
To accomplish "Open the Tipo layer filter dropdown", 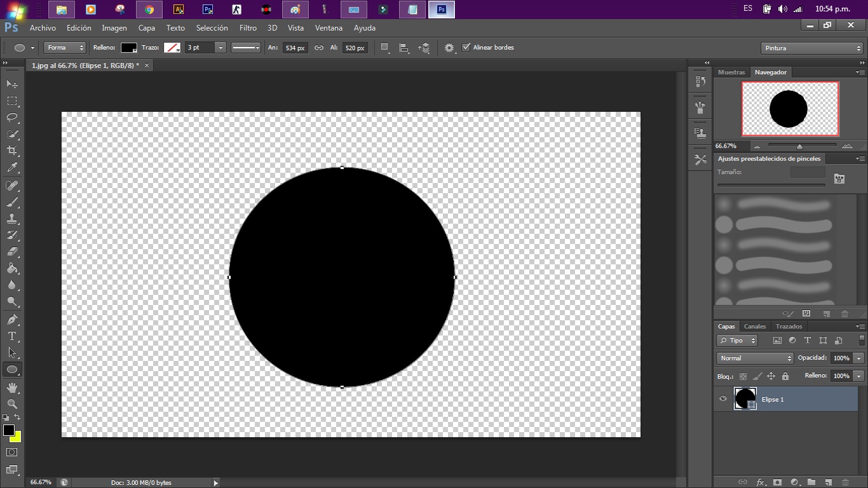I will (x=737, y=341).
